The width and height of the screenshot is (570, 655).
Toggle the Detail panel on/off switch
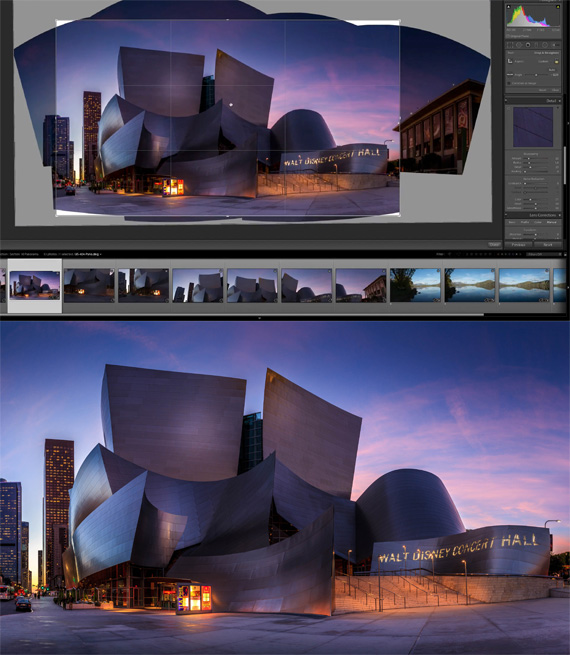[x=506, y=100]
